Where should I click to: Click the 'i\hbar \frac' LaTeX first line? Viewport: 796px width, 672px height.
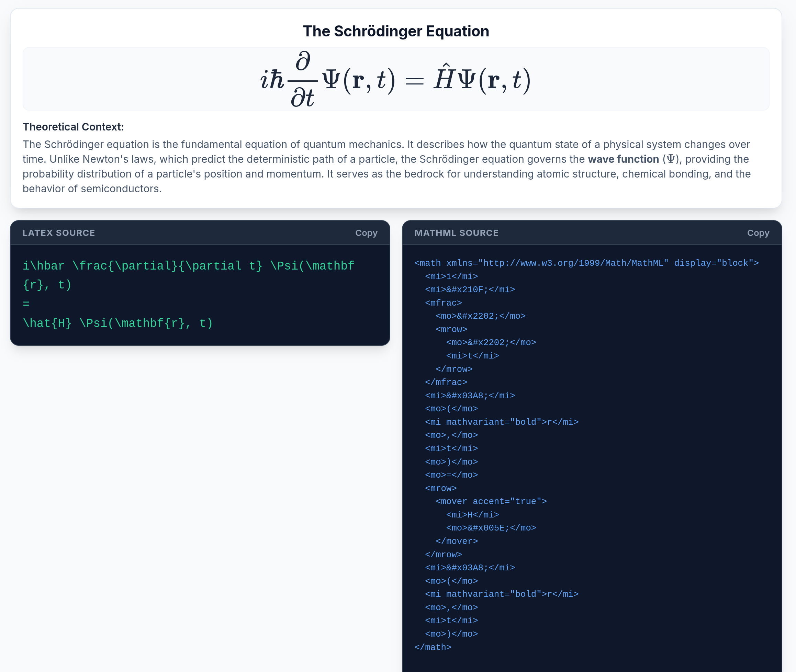[x=189, y=265]
